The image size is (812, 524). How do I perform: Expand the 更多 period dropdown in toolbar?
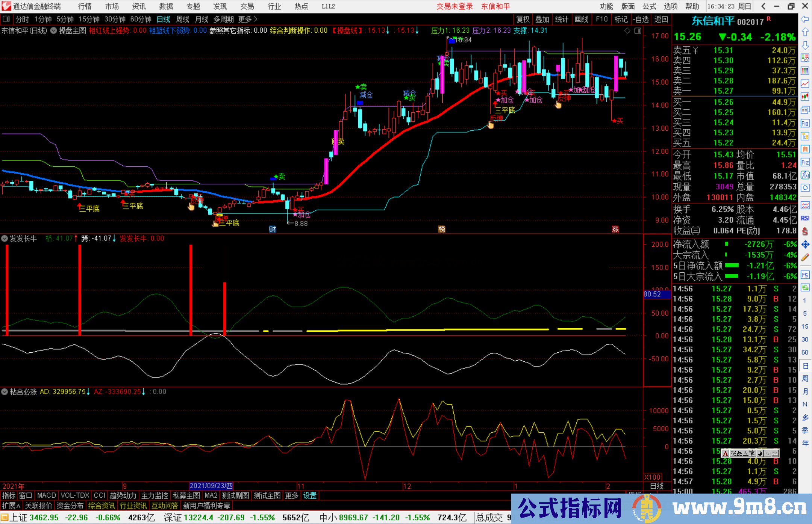pyautogui.click(x=244, y=19)
